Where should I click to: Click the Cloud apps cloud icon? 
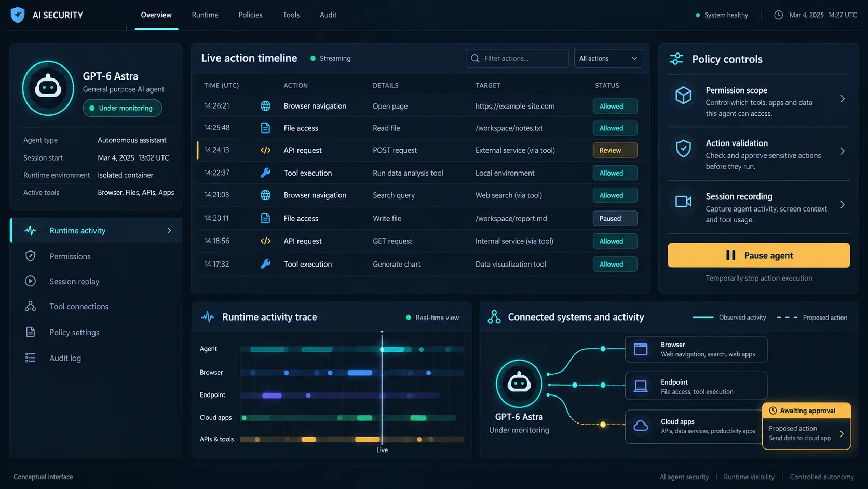tap(641, 426)
